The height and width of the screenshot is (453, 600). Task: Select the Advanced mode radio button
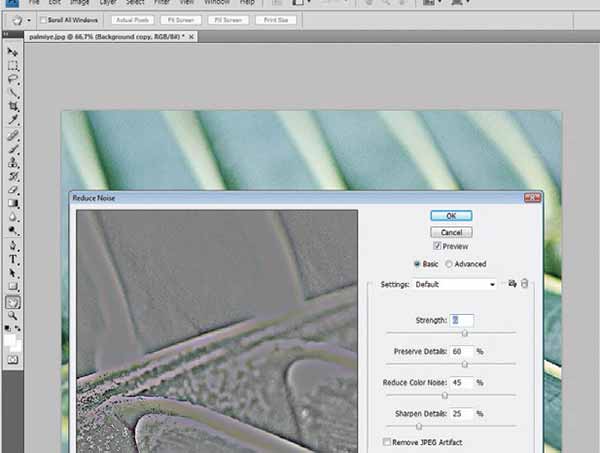pyautogui.click(x=449, y=264)
